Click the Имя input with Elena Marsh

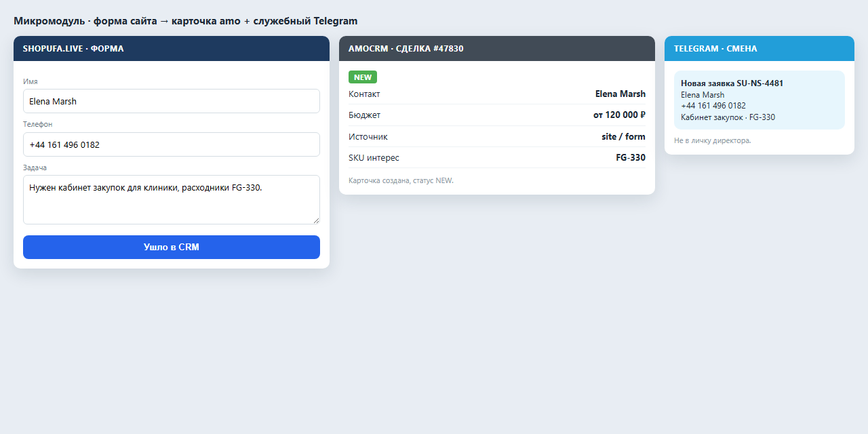172,101
